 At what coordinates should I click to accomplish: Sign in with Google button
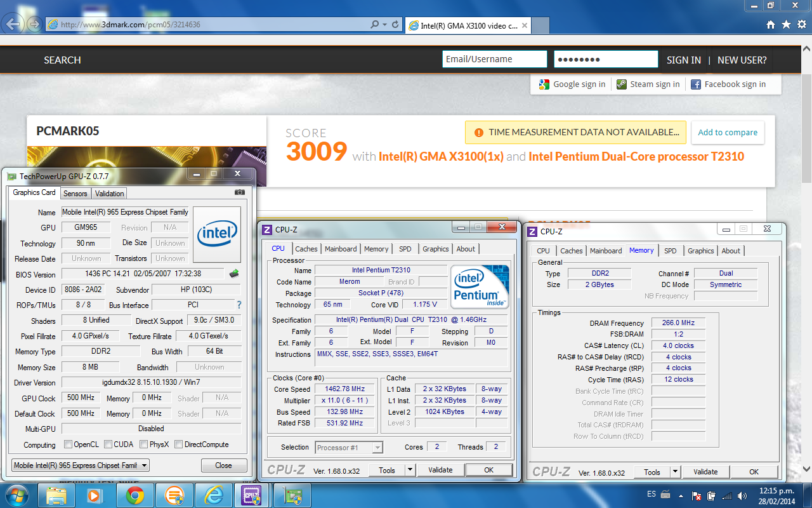572,84
